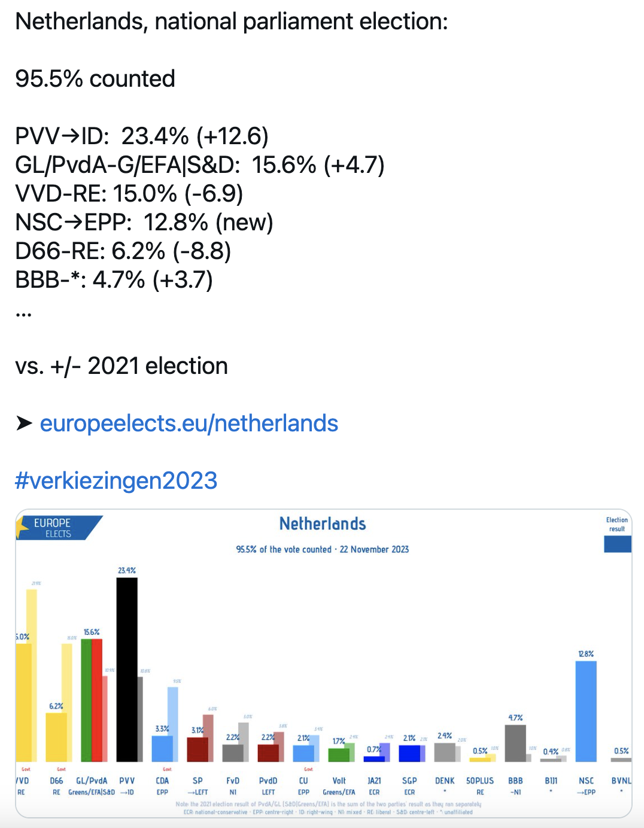Click the dark red SP bar
This screenshot has height=828, width=644.
198,750
